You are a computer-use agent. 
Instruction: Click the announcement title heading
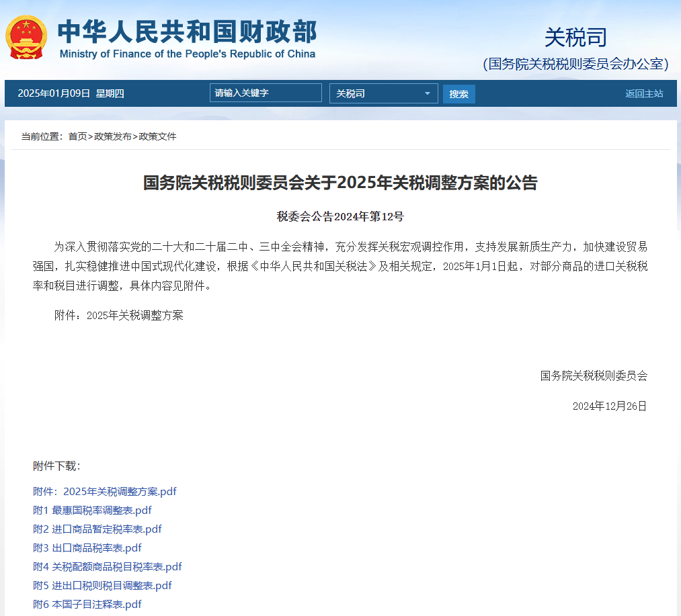pos(340,183)
